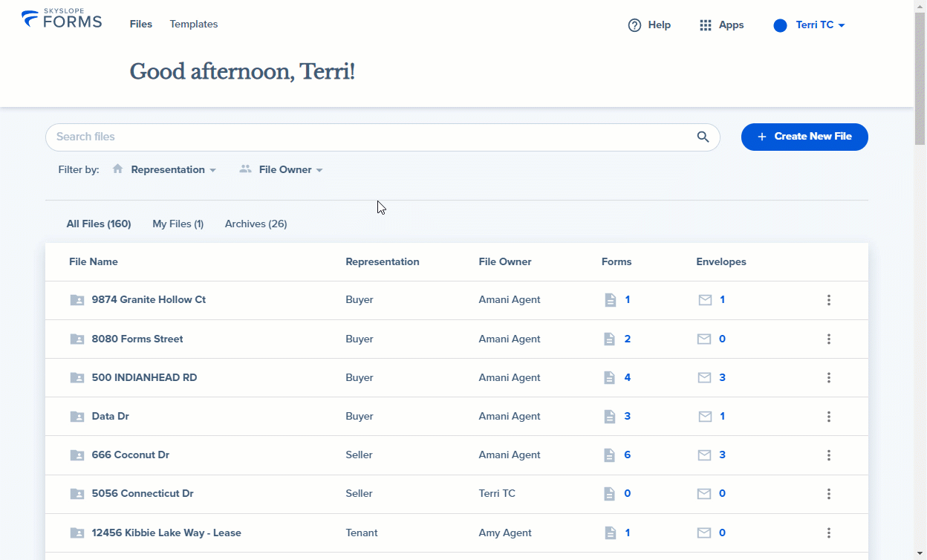The image size is (927, 560).
Task: Open the Templates menu item
Action: [x=194, y=24]
